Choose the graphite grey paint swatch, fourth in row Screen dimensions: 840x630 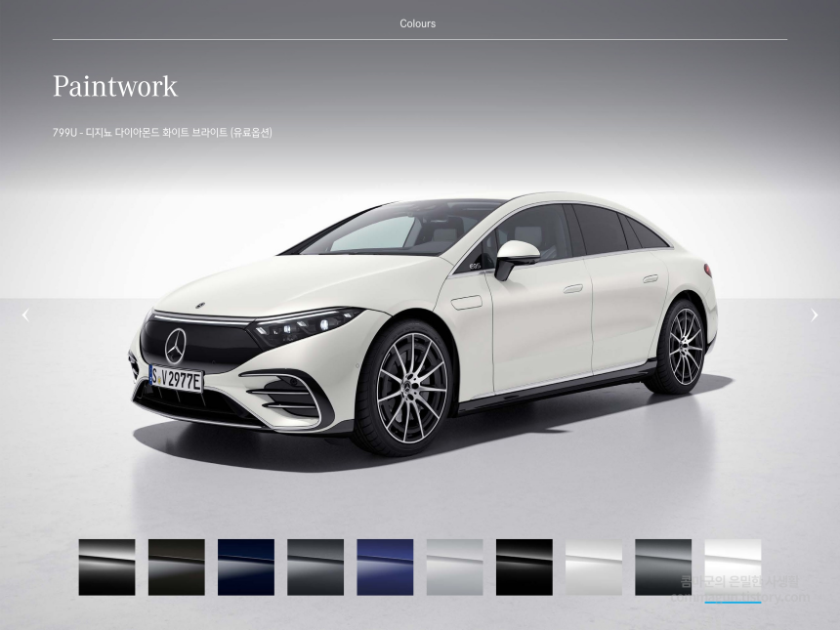click(x=315, y=567)
